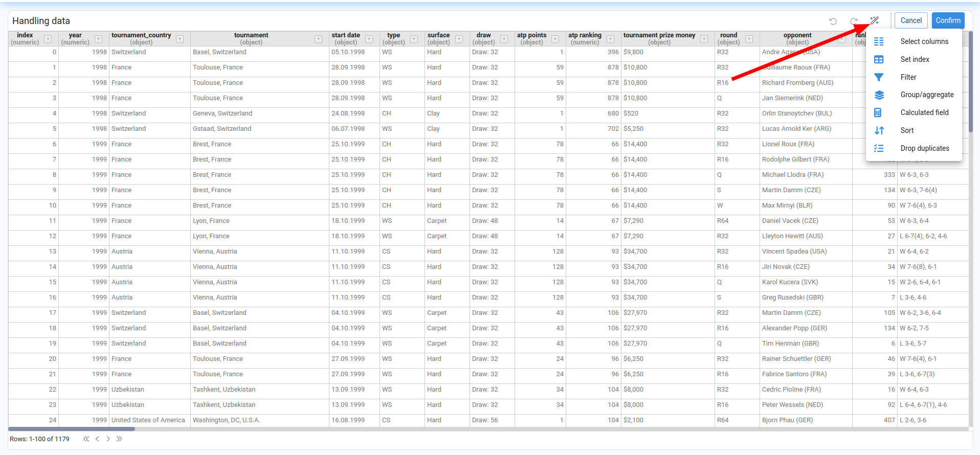Choose Drop duplicates menu entry
This screenshot has height=455, width=980.
click(x=924, y=148)
